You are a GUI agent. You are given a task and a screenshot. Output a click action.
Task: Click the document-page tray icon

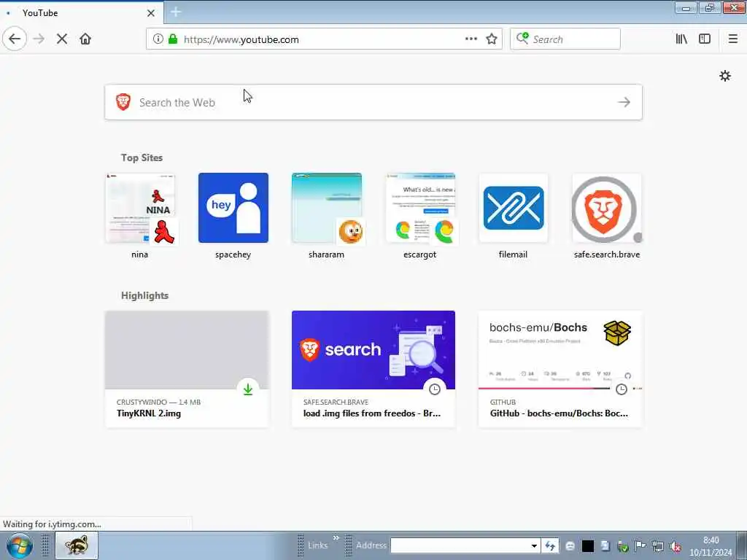point(605,546)
